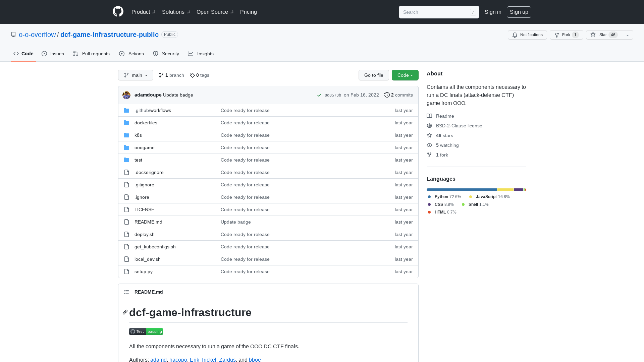Open the local_dev.sh file

click(148, 259)
